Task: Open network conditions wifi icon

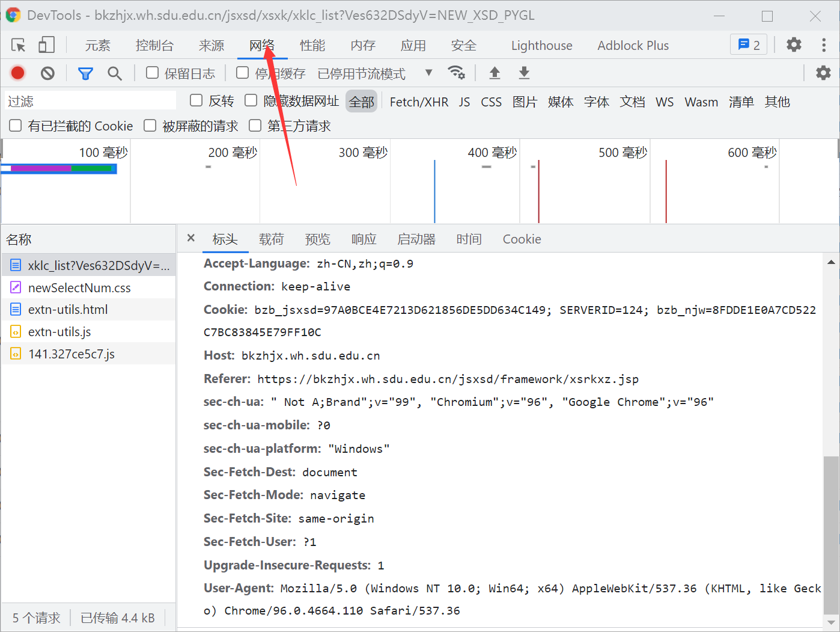Action: point(456,73)
